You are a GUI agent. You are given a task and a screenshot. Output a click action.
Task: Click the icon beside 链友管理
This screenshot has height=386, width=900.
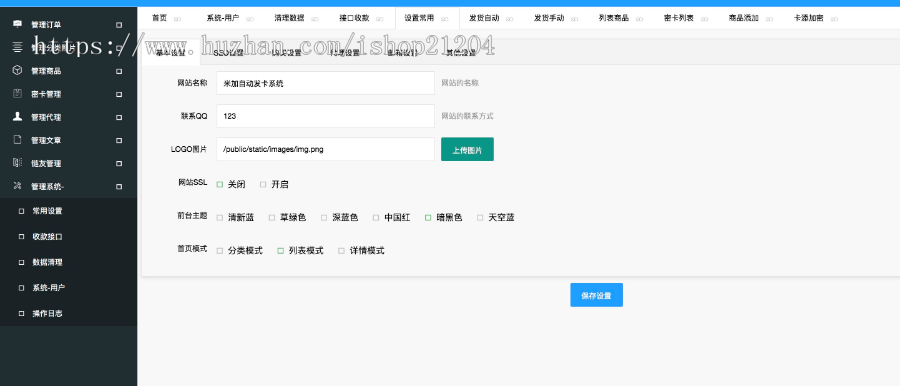18,163
